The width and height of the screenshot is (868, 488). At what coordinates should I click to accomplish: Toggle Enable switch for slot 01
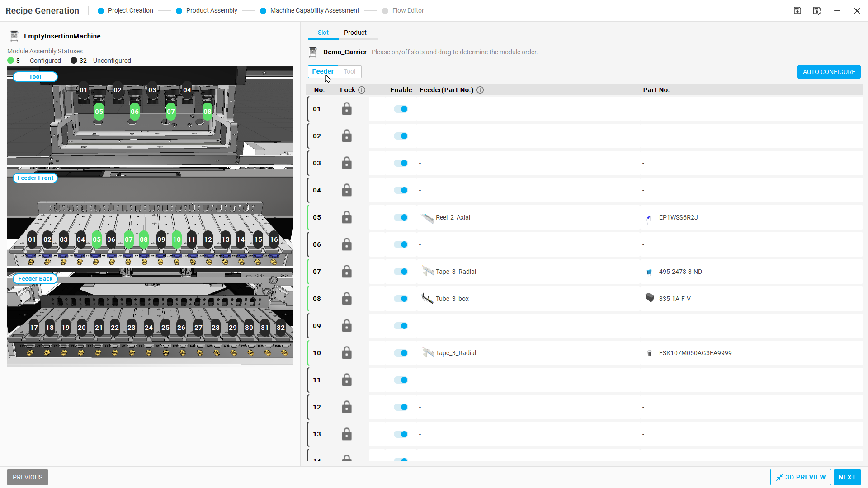pyautogui.click(x=401, y=109)
